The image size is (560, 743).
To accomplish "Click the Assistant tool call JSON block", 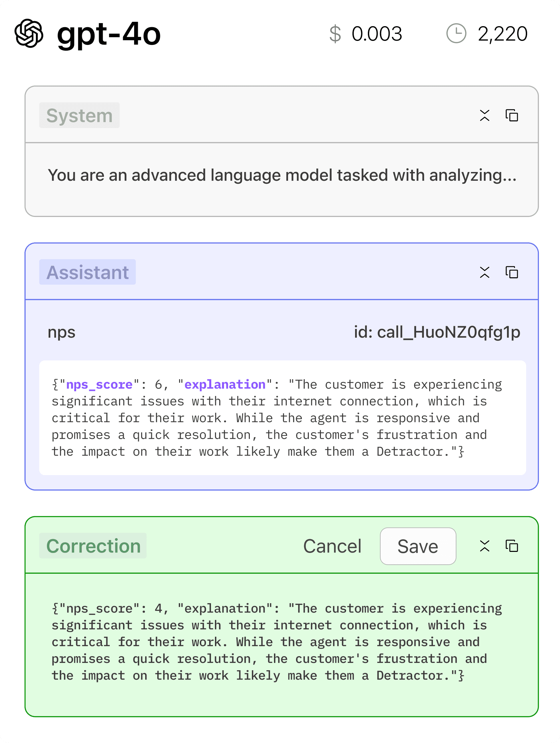I will point(283,418).
